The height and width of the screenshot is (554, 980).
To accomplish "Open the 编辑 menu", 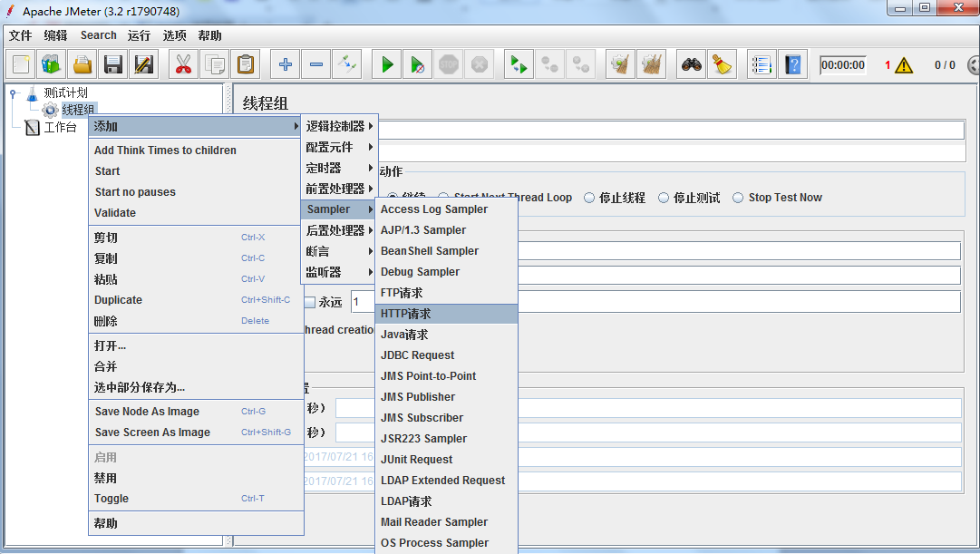I will click(x=55, y=35).
